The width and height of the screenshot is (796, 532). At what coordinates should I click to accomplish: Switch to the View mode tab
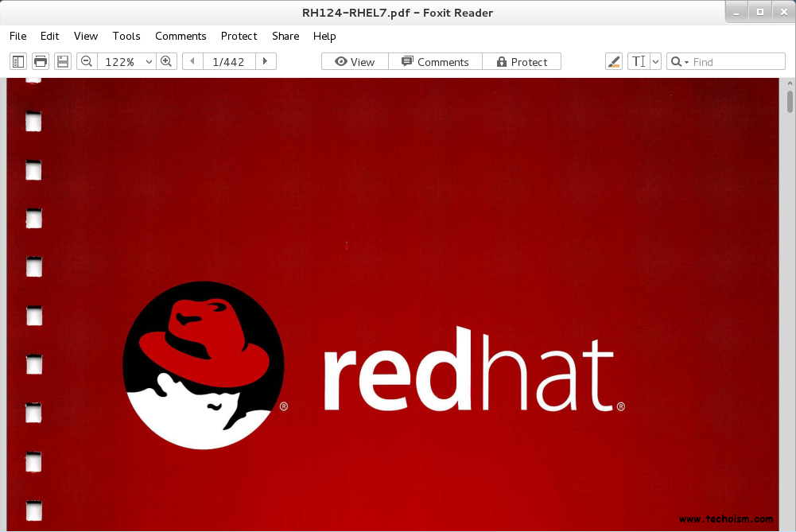tap(355, 61)
